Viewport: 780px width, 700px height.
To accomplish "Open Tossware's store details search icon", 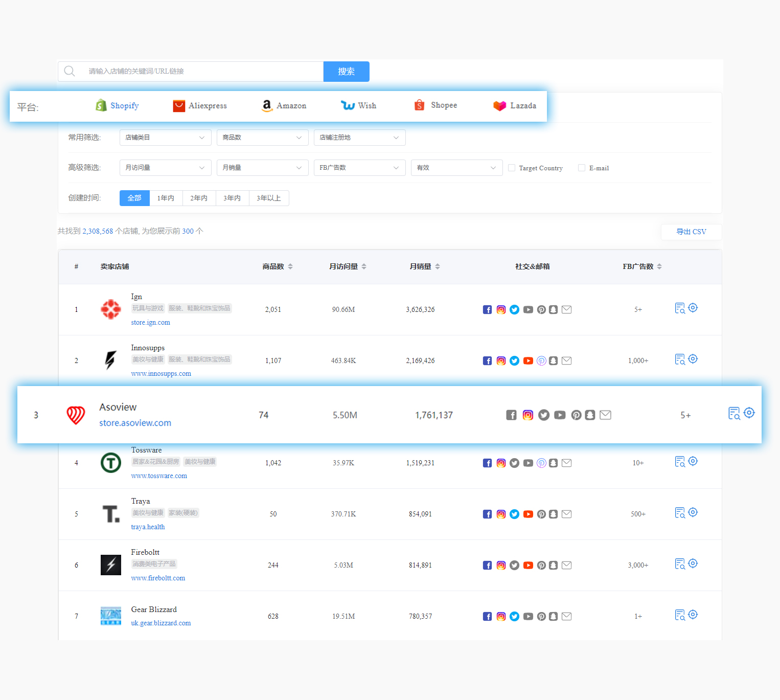I will [680, 462].
